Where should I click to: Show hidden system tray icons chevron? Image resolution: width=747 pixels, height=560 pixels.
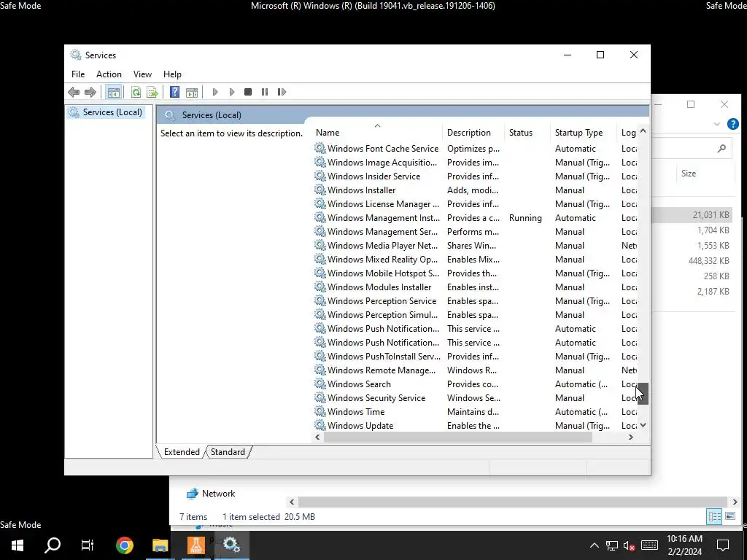click(594, 545)
